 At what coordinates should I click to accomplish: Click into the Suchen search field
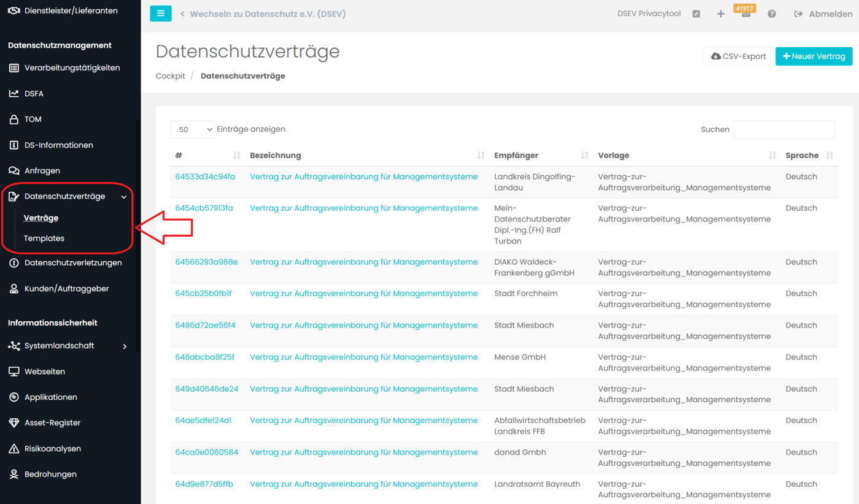(784, 129)
